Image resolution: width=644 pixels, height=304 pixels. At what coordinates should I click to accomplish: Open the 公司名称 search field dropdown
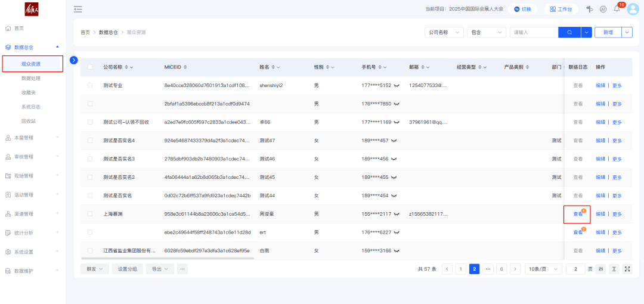click(444, 32)
